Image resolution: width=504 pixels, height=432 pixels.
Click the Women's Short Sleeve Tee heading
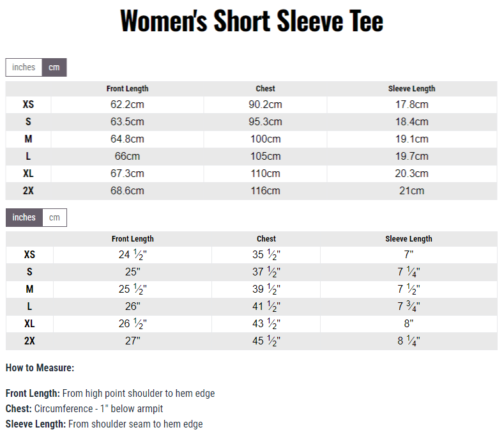(x=252, y=21)
